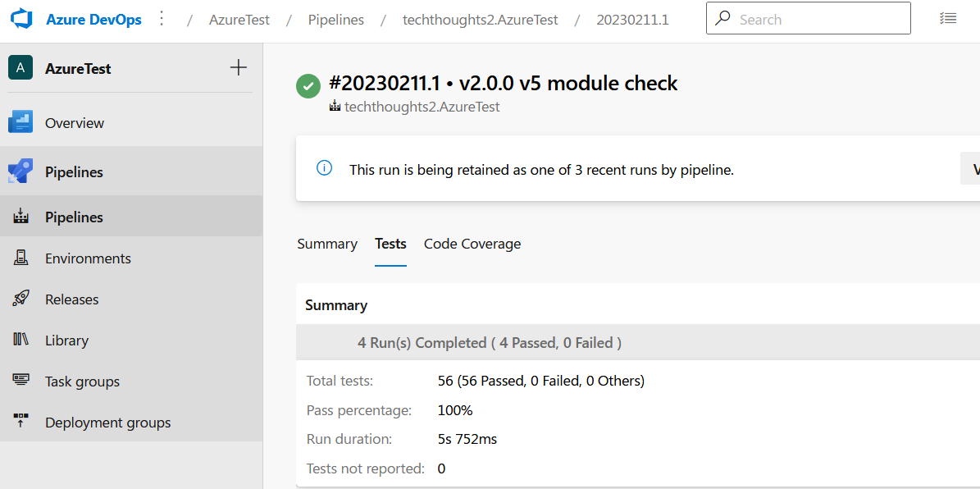Click the 20230211.1 breadcrumb
980x489 pixels.
[632, 20]
